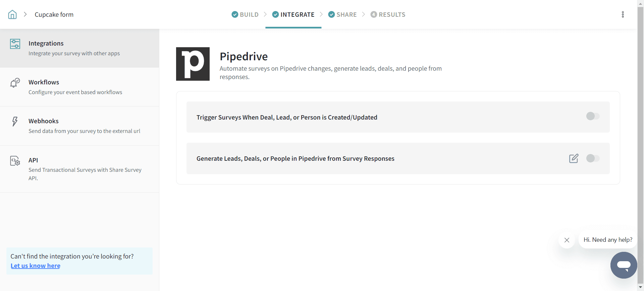Click the Pipedrive logo
Viewport: 644px width, 291px height.
coord(193,64)
